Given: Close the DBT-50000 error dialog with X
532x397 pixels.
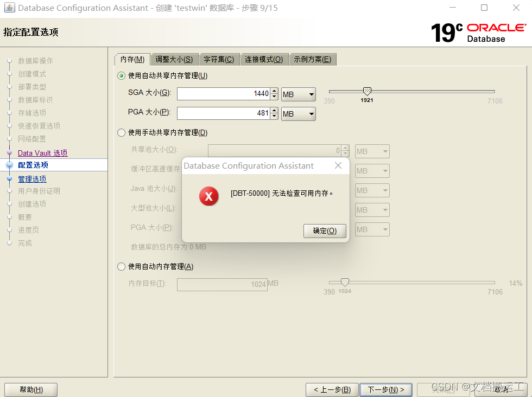Looking at the screenshot, I should (x=338, y=165).
